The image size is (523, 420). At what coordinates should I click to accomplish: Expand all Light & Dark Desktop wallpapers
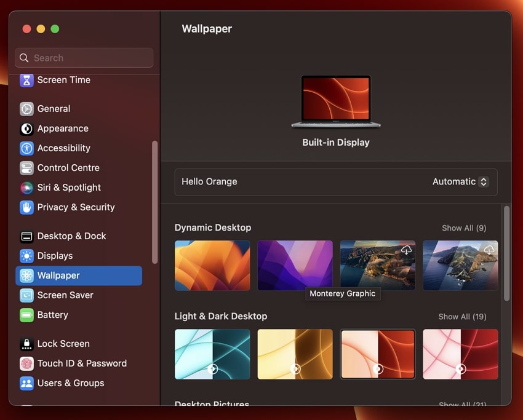click(463, 317)
